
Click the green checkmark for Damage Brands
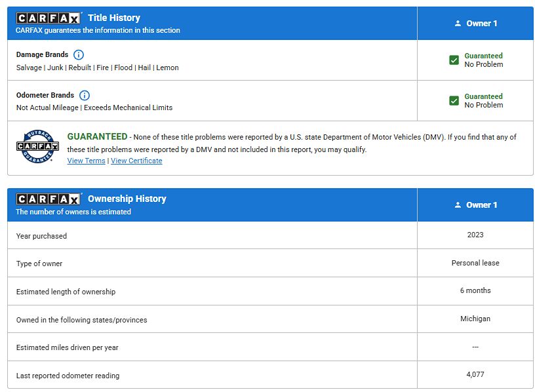[x=454, y=60]
